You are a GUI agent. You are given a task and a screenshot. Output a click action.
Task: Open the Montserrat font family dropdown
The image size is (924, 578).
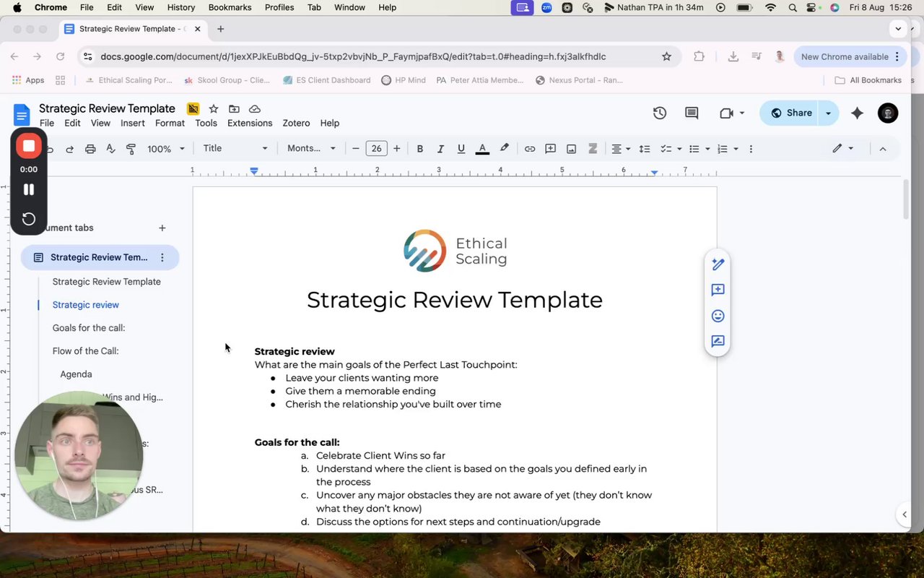tap(312, 148)
